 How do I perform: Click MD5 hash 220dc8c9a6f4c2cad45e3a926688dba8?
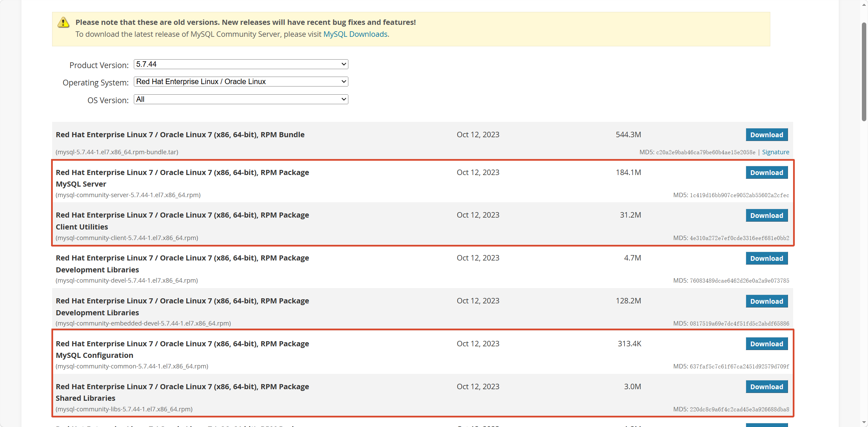(x=739, y=410)
